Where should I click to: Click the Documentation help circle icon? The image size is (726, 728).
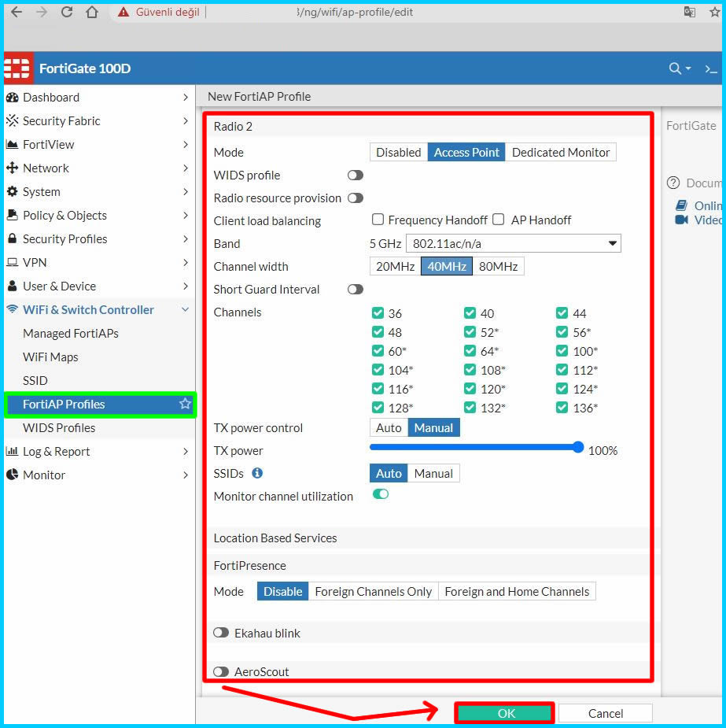(x=673, y=183)
